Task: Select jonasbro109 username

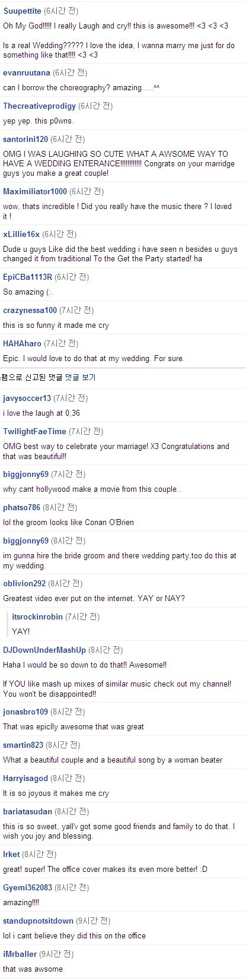Action: [x=25, y=712]
